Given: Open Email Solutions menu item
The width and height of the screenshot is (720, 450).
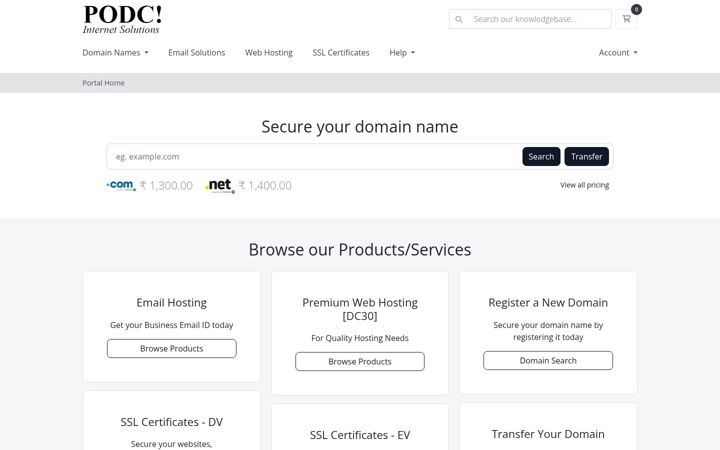Looking at the screenshot, I should pos(197,53).
